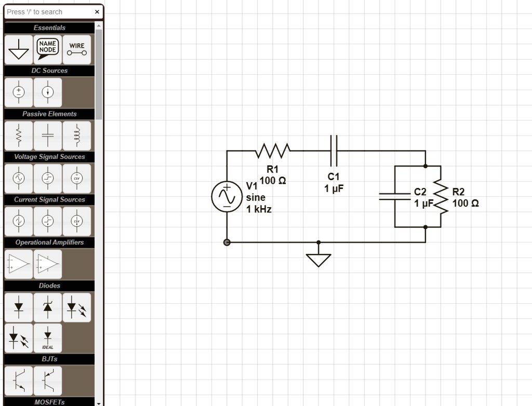Collapse the Passive Elements section

pos(49,114)
